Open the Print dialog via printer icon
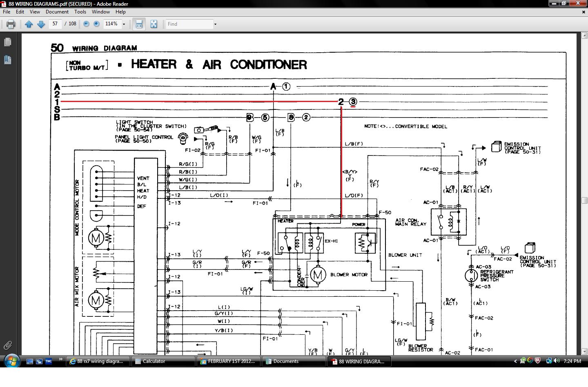This screenshot has width=588, height=387. (10, 24)
